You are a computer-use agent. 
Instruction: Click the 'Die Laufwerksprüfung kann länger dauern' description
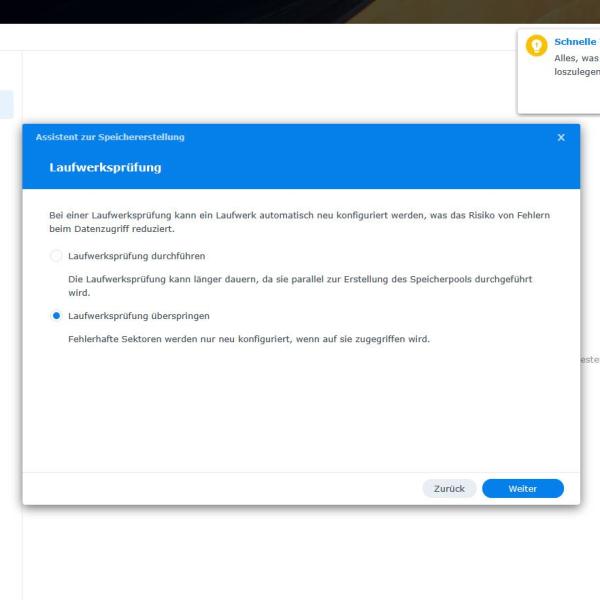click(x=300, y=286)
